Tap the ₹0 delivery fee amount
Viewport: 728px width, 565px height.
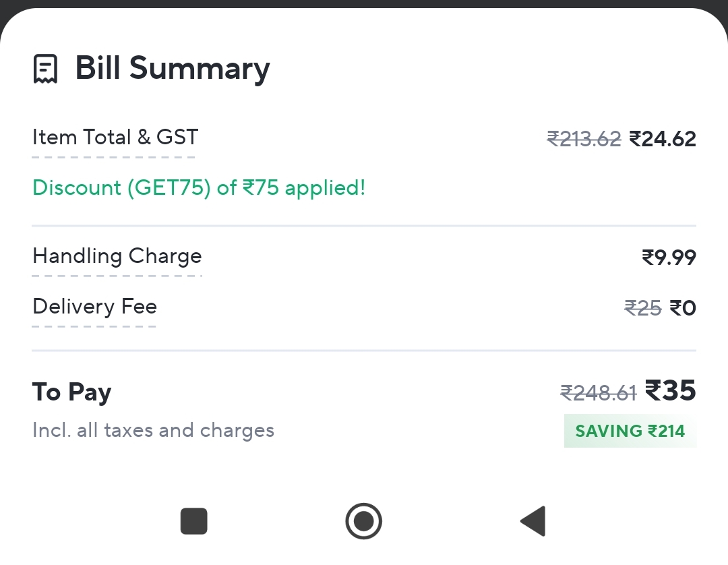click(x=683, y=308)
